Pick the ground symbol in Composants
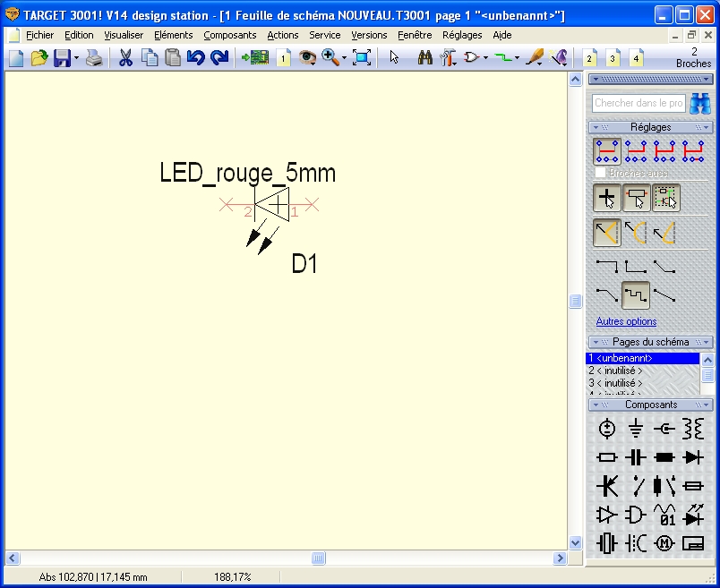The height and width of the screenshot is (588, 720). tap(636, 430)
